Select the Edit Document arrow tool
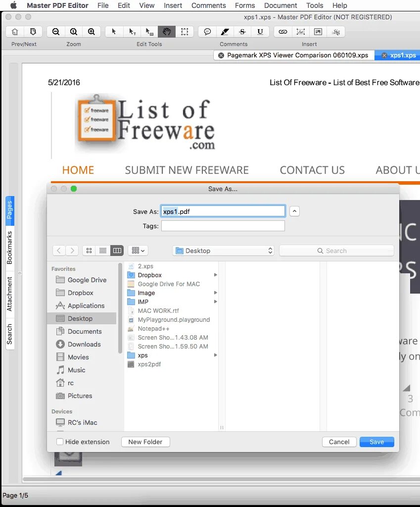 (114, 32)
